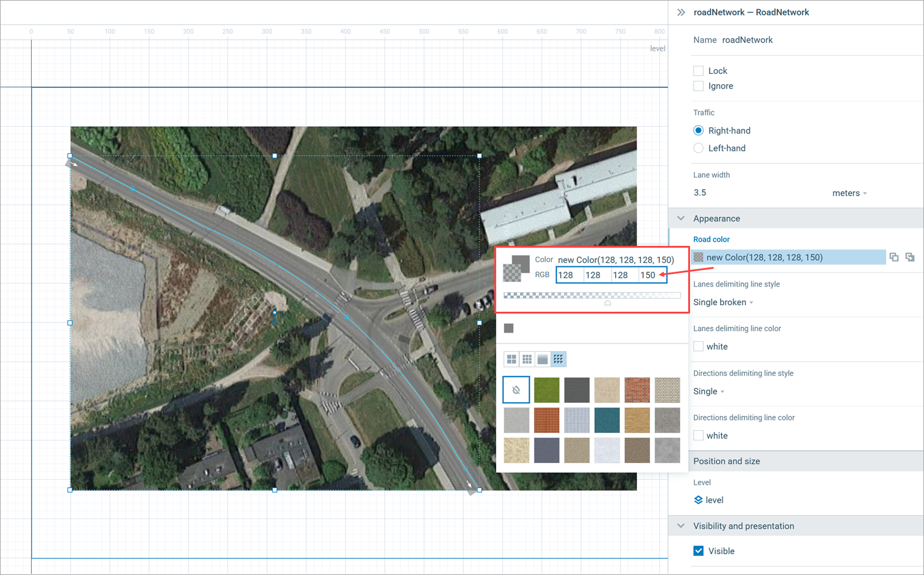Select the no-texture icon in the palette

(x=516, y=390)
